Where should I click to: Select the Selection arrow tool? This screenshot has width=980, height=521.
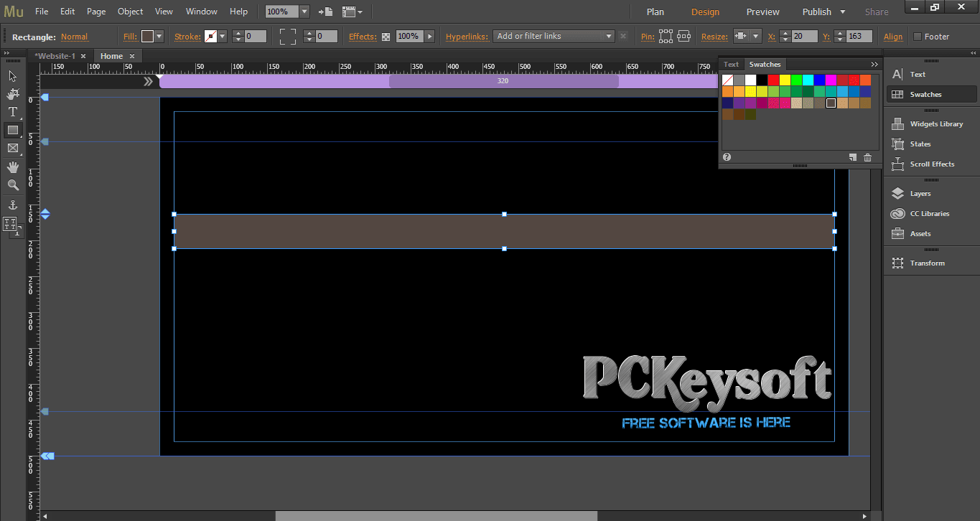[13, 76]
